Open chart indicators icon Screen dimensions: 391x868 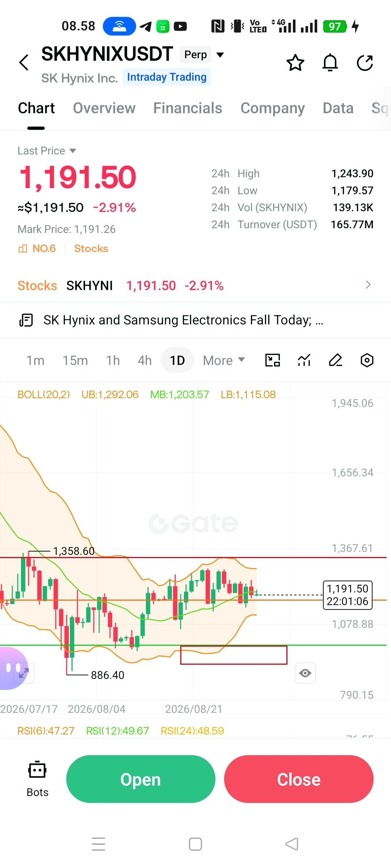[304, 360]
